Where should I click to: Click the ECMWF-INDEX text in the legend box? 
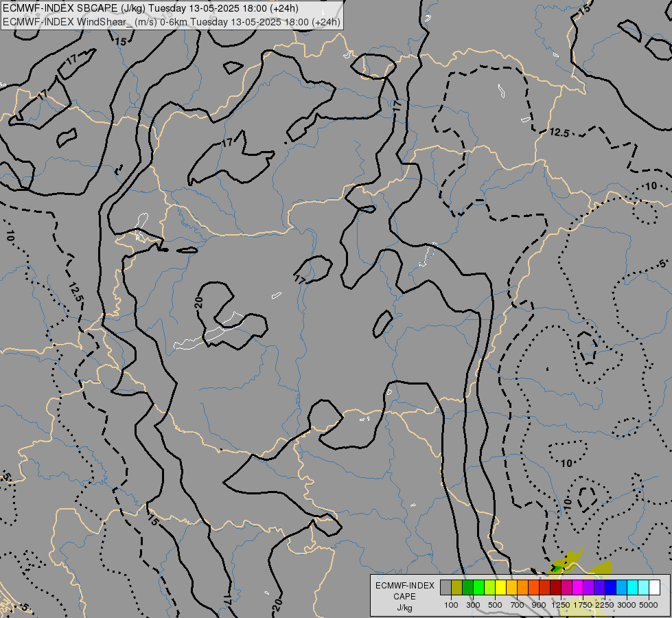[405, 586]
